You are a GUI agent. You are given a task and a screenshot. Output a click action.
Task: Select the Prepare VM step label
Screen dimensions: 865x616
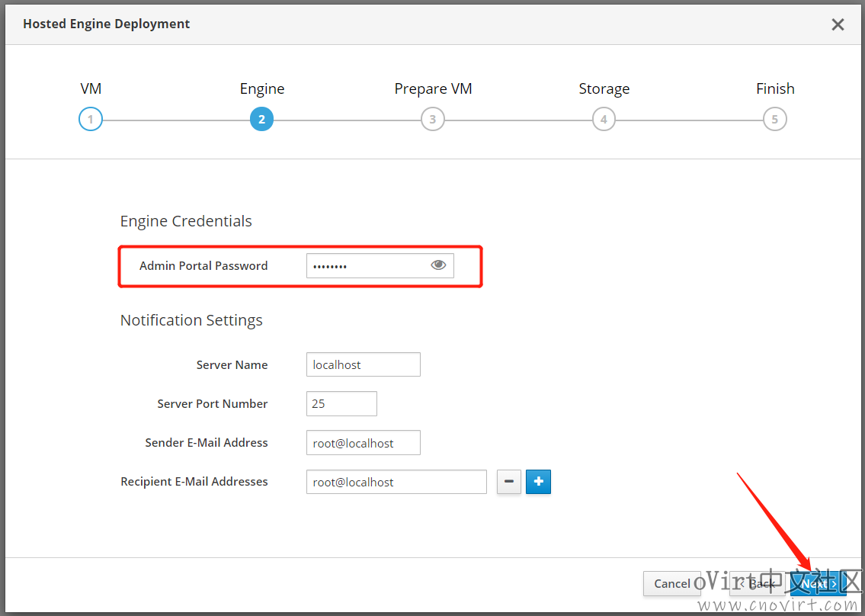pos(433,89)
